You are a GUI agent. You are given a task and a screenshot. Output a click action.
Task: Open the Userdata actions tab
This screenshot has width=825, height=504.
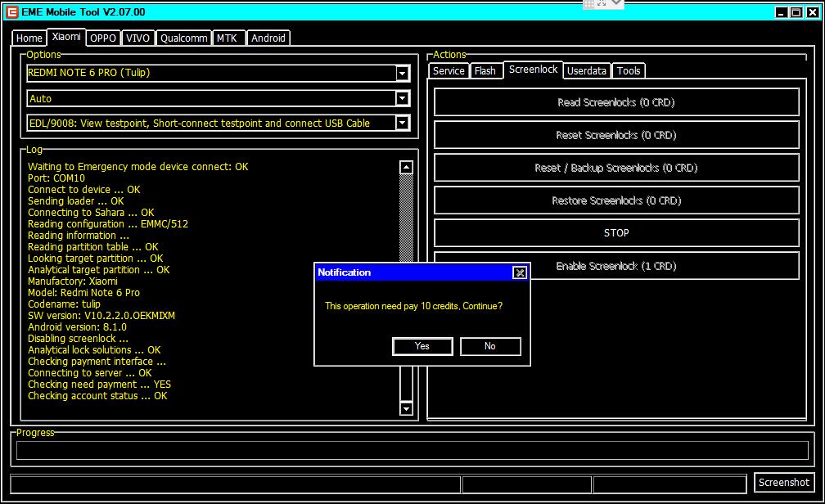(x=587, y=70)
